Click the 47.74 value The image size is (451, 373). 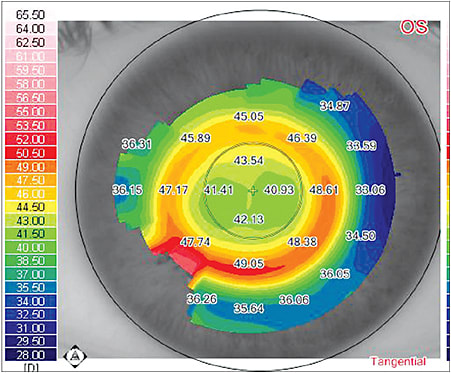(x=195, y=242)
